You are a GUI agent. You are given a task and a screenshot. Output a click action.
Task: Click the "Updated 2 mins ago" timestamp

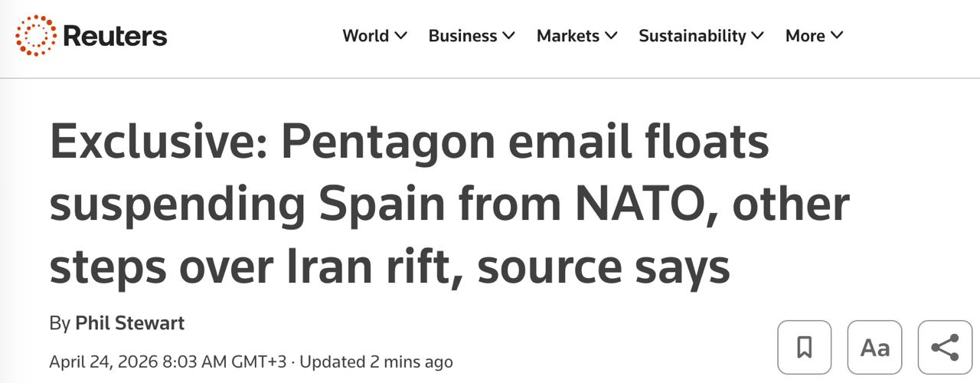(x=376, y=362)
